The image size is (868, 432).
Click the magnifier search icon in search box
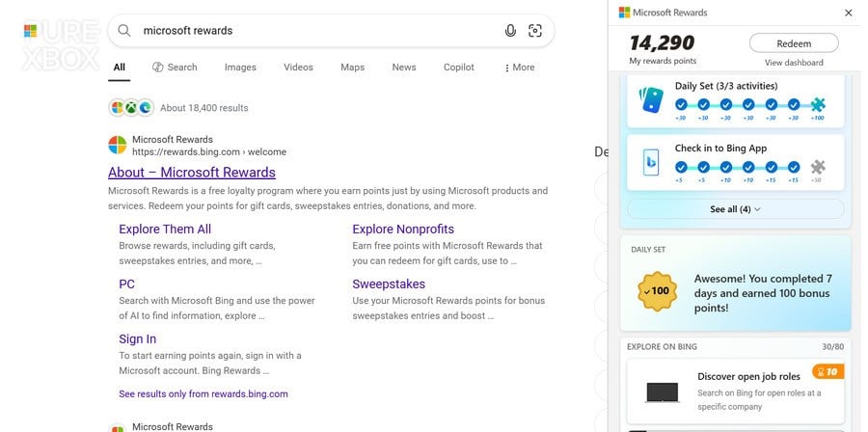point(124,31)
